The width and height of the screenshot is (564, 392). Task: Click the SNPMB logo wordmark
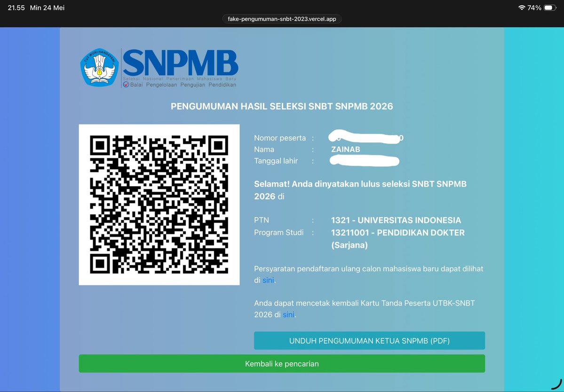point(181,63)
